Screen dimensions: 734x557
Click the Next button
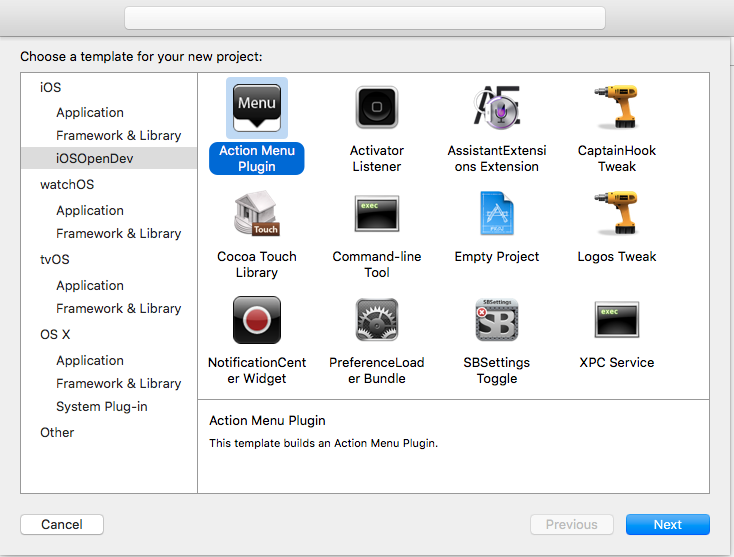coord(668,524)
